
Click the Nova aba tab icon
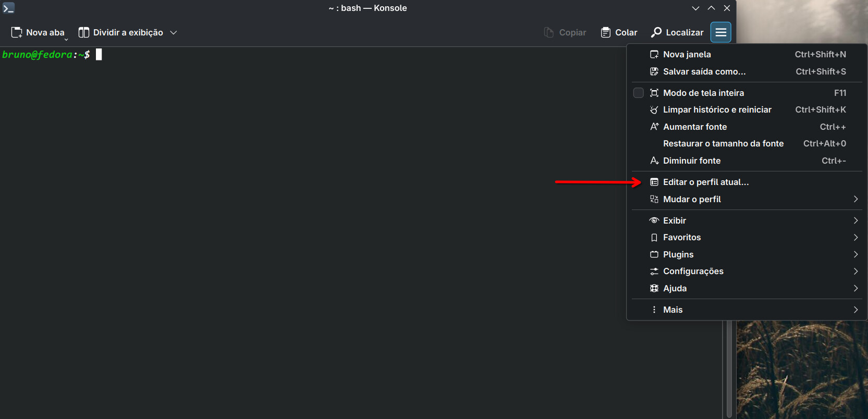(17, 32)
